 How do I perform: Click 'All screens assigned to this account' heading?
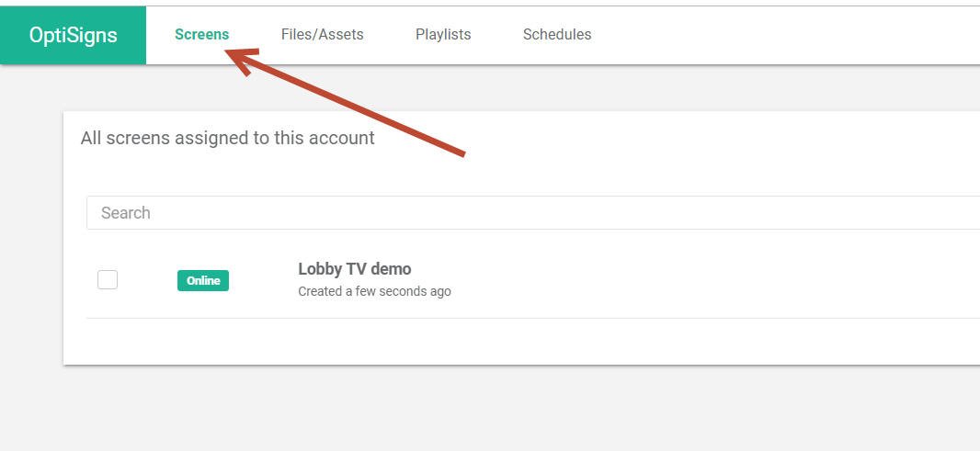point(227,138)
